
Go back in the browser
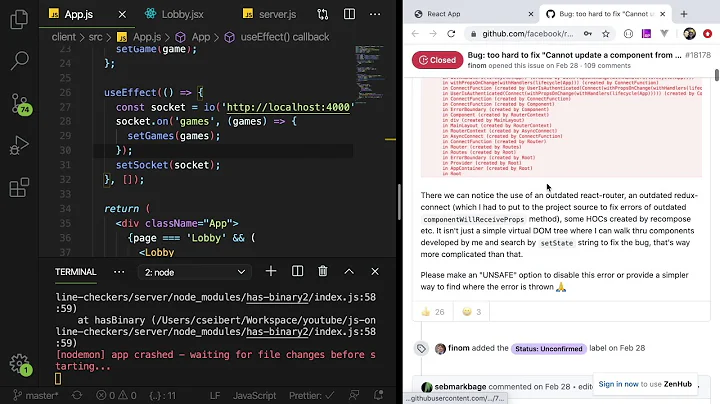tap(415, 34)
